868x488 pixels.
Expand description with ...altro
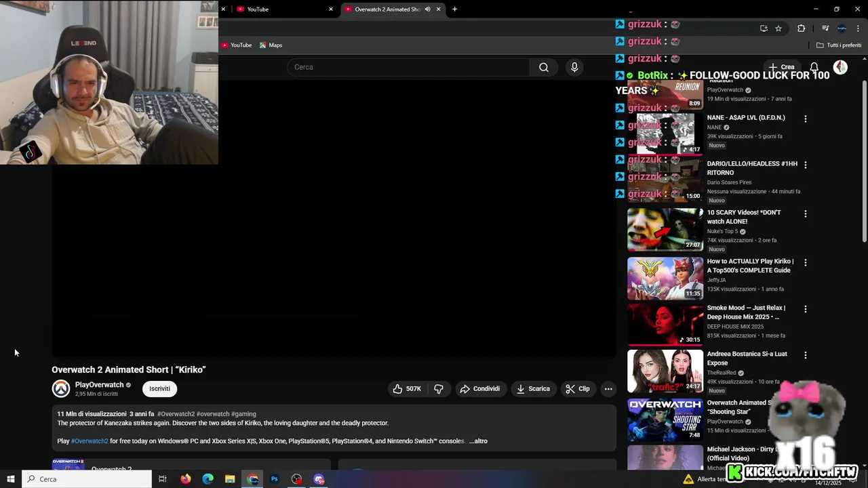(478, 441)
